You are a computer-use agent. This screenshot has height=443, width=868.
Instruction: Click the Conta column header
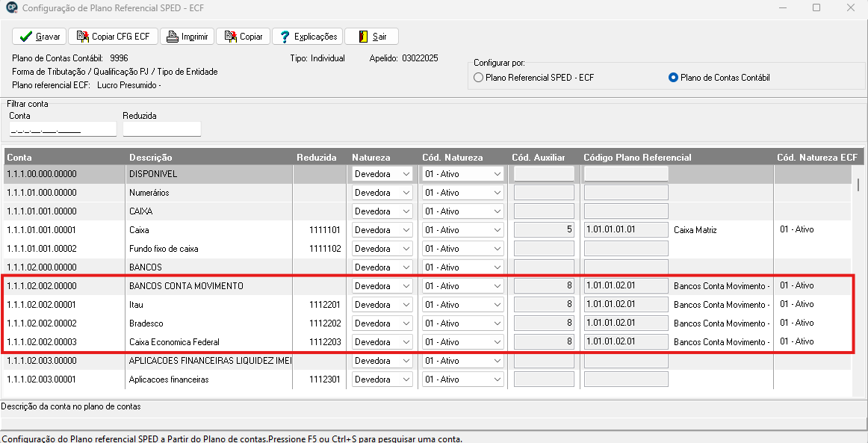coord(19,158)
